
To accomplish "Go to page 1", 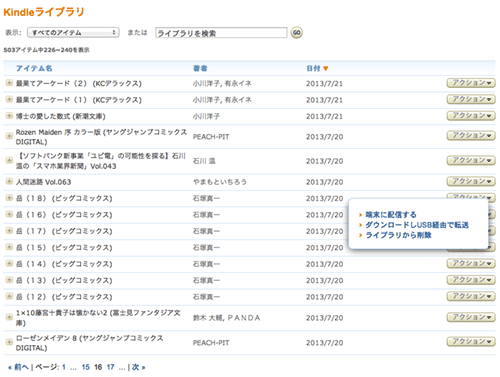I will coord(64,367).
